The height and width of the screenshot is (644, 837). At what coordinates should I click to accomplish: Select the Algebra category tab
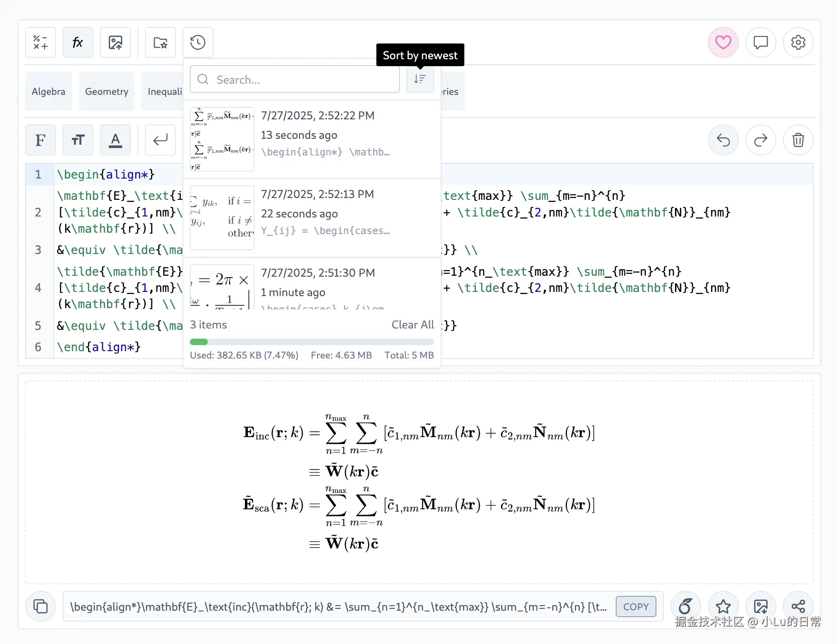pyautogui.click(x=48, y=92)
